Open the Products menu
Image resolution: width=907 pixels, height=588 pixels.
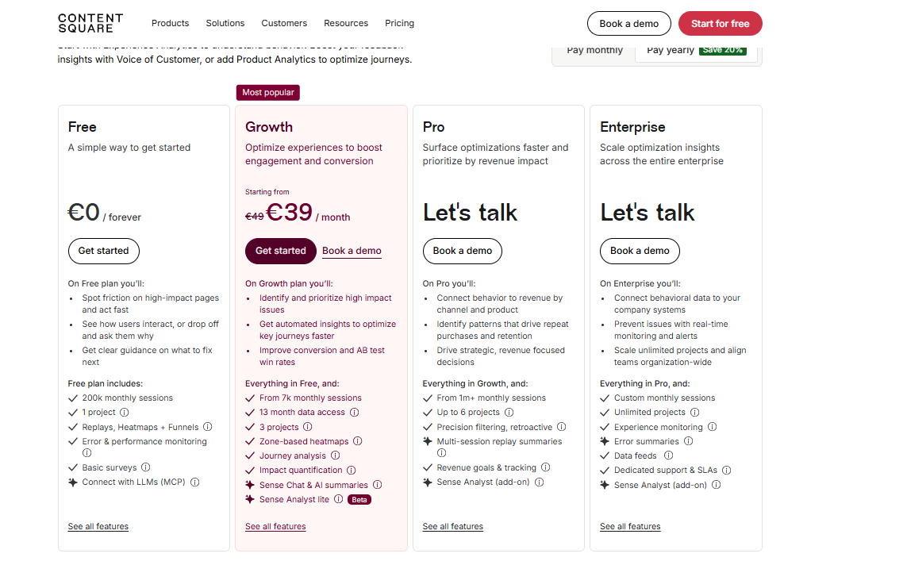tap(170, 23)
